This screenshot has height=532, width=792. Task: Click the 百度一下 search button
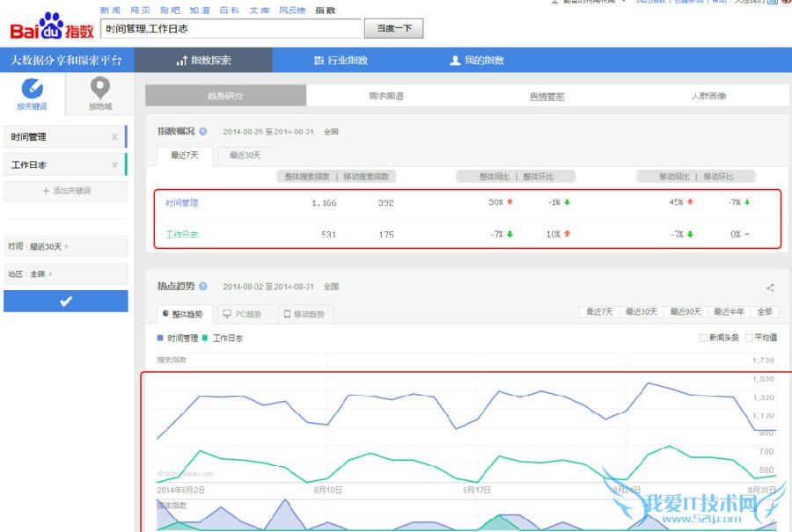click(x=394, y=29)
